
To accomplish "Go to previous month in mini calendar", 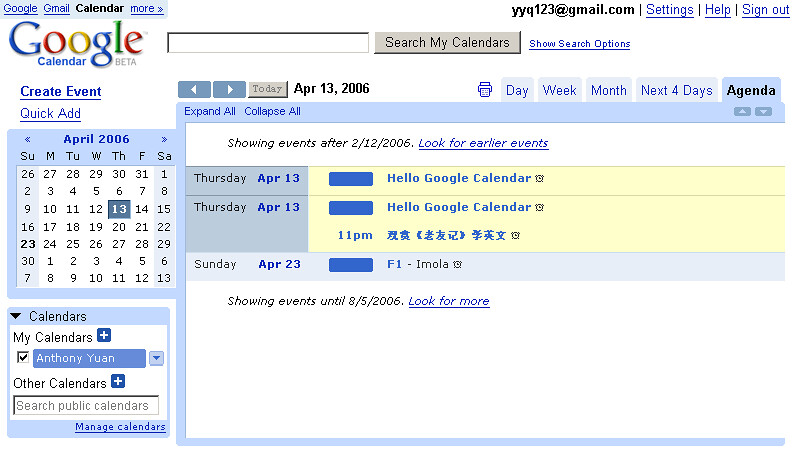I will click(x=28, y=139).
